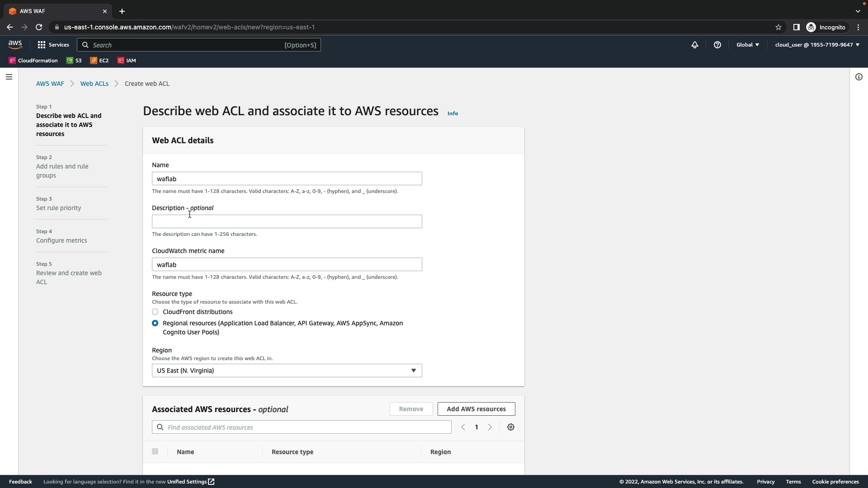Select CloudFront distributions resource type
Screen dimensions: 868x488
(x=155, y=312)
